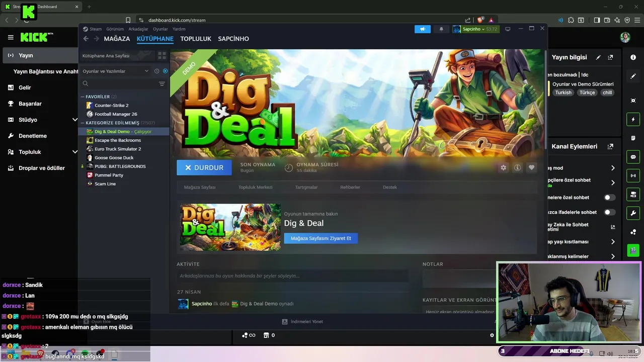Click the lightning bolt icon in Kick rail
This screenshot has height=362, width=644.
tap(633, 120)
